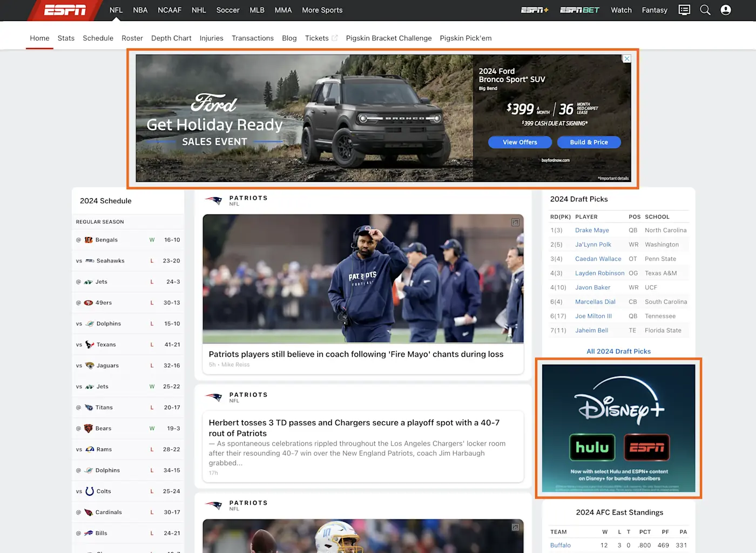This screenshot has width=756, height=553.
Task: Click the ESPN logo
Action: 65,10
